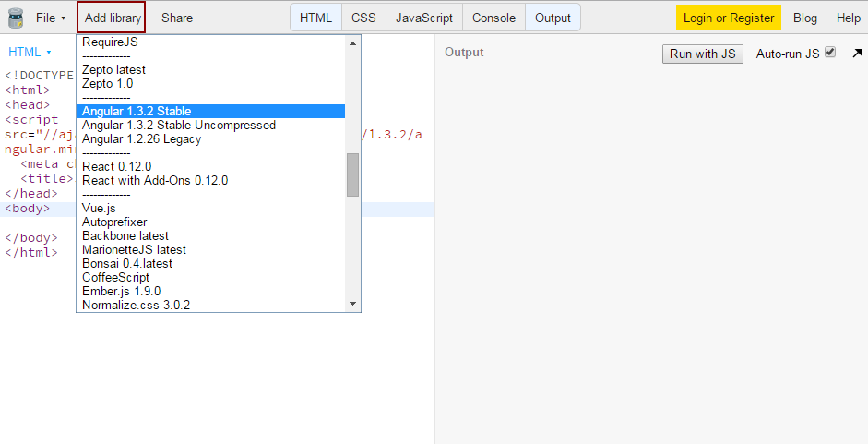Toggle the JavaScript panel tab
868x444 pixels.
pos(424,18)
